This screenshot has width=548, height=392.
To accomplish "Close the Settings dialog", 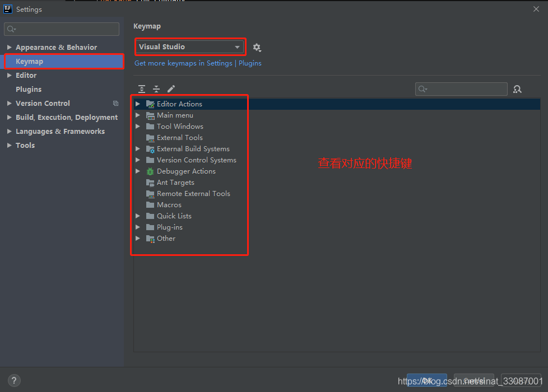I will pos(536,9).
